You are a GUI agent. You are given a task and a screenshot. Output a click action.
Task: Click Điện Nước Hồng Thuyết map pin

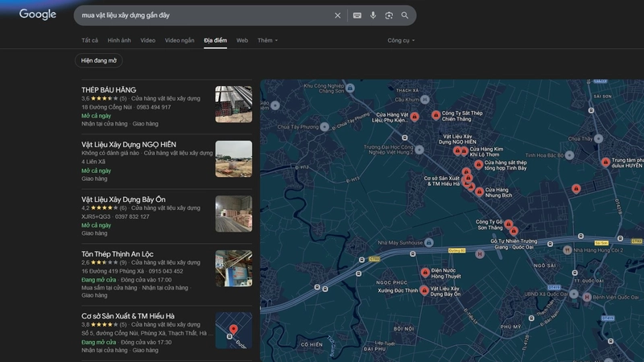click(425, 272)
